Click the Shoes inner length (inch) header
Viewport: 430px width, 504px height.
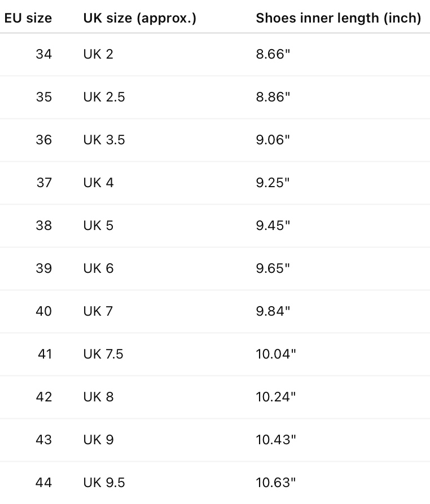pos(338,18)
